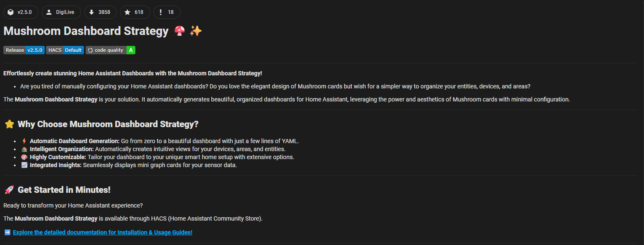
Task: Click the star emoji before Why Choose
Action: (x=9, y=124)
